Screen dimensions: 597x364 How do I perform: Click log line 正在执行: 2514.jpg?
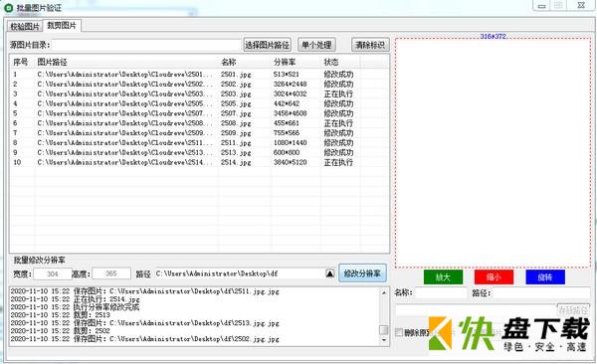point(75,299)
